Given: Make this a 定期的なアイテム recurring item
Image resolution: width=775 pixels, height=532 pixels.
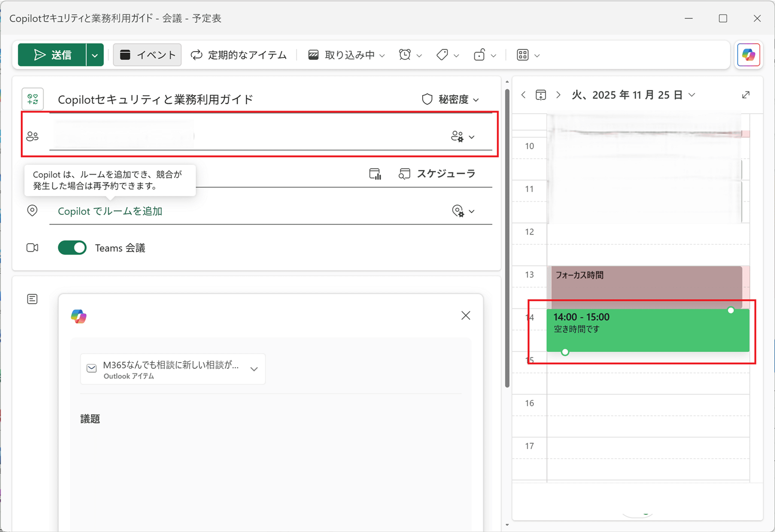Looking at the screenshot, I should coord(239,55).
